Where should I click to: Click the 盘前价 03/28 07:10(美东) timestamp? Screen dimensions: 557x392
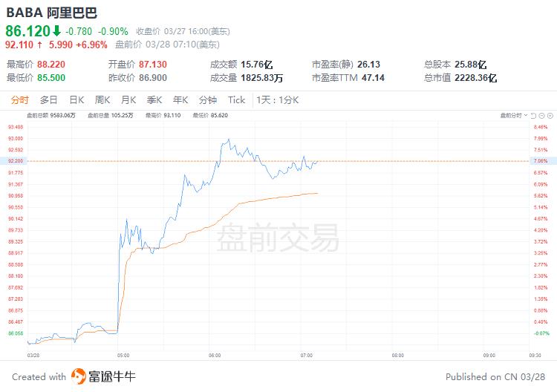point(167,45)
